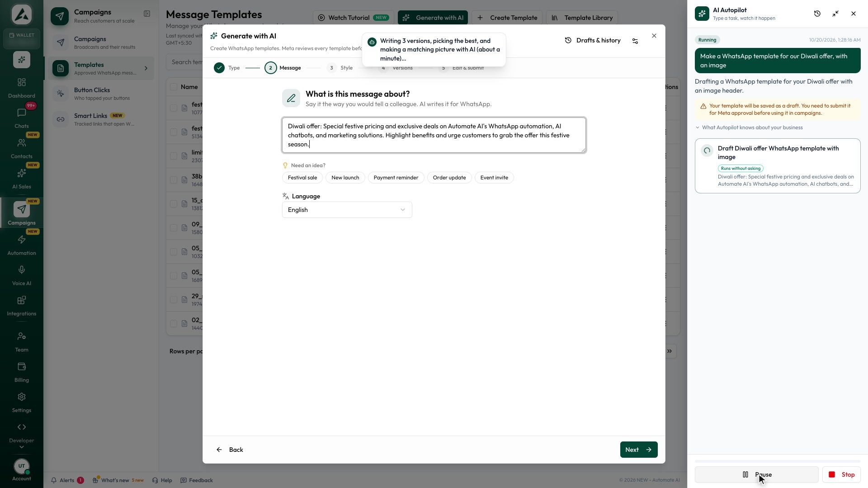Collapse the AI Autopilot panel
The width and height of the screenshot is (868, 488).
[x=835, y=14]
